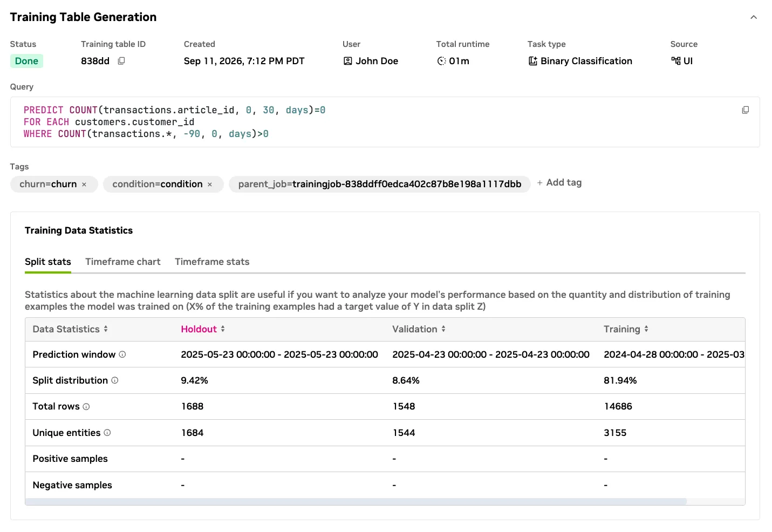Click the horizontal table scrollbar
The width and height of the screenshot is (772, 532).
[356, 501]
